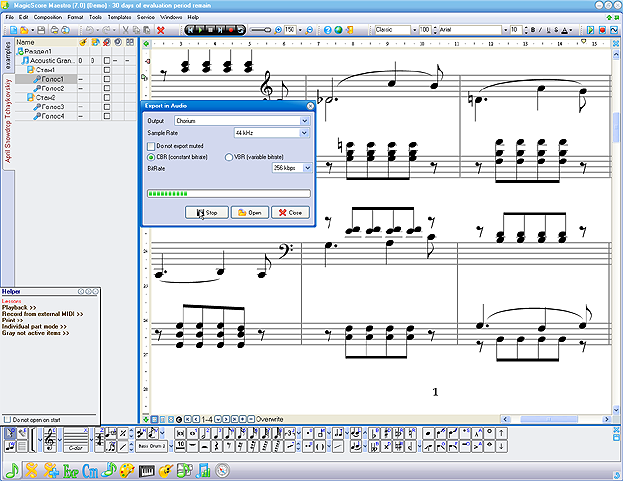Start playback with the green Play button

pos(200,30)
